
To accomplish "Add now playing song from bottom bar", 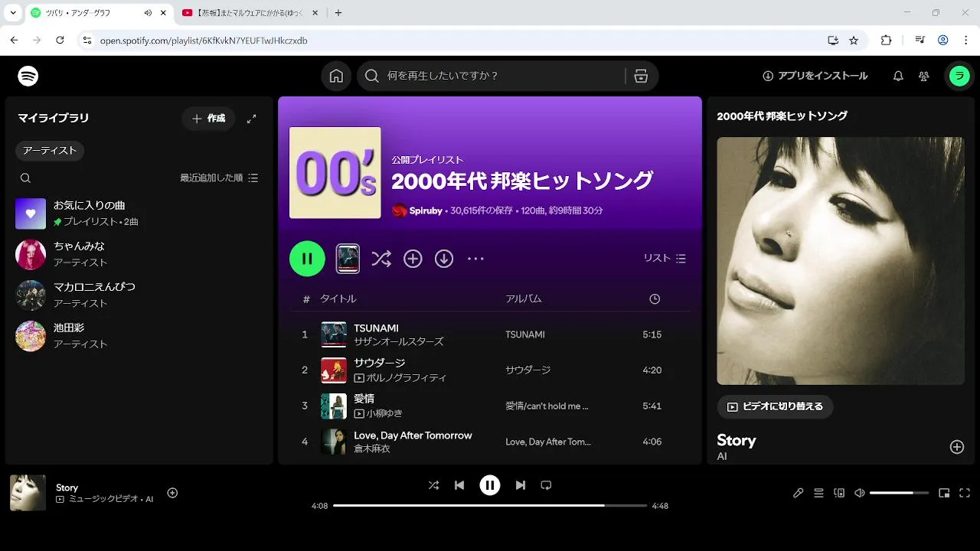I will click(172, 493).
